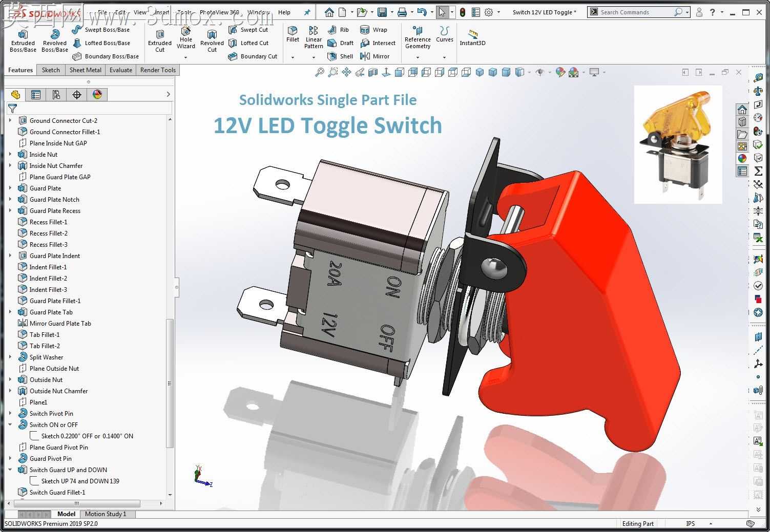This screenshot has height=532, width=770.
Task: Open the PhotoView 360 menu
Action: [x=219, y=12]
